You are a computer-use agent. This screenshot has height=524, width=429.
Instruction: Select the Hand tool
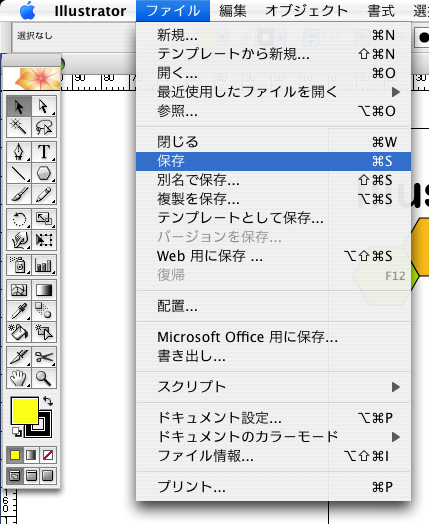[19, 378]
